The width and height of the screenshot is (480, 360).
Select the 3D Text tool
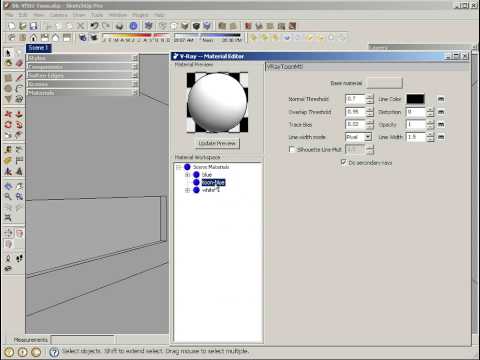[19, 171]
